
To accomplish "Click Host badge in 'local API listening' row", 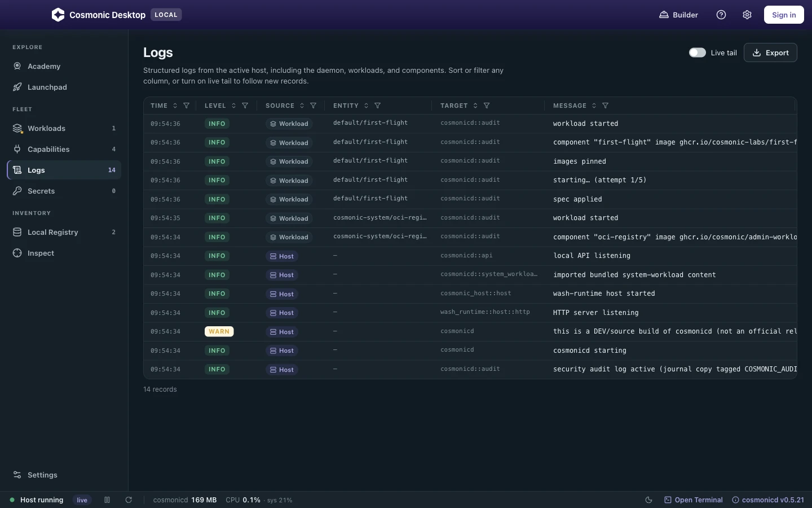I will [282, 256].
